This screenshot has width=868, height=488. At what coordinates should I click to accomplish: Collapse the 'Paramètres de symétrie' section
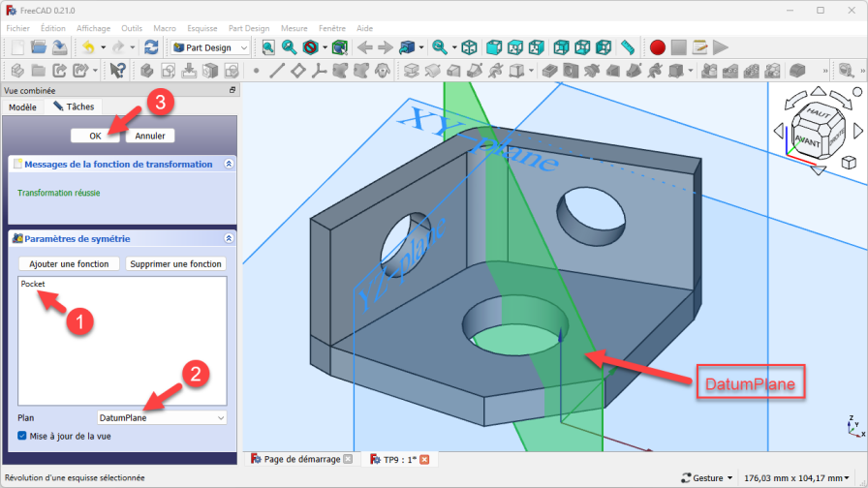229,238
